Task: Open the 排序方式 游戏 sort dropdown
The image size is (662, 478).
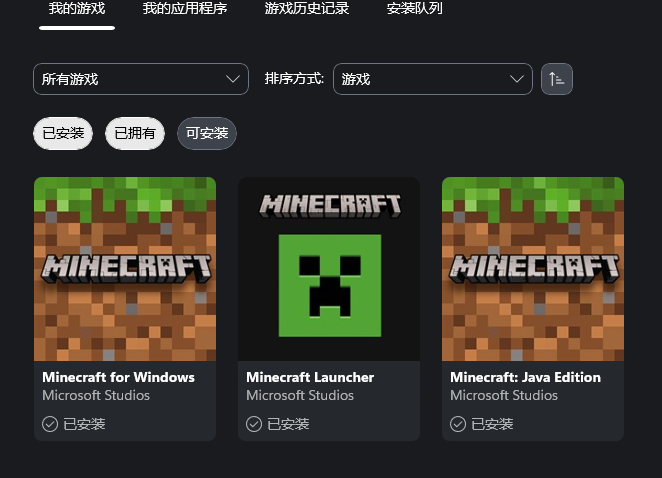Action: point(432,79)
